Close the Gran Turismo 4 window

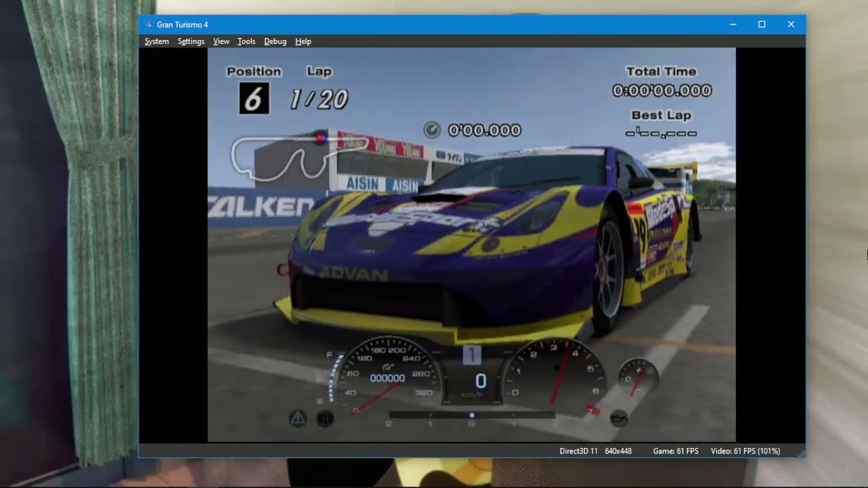click(x=791, y=24)
